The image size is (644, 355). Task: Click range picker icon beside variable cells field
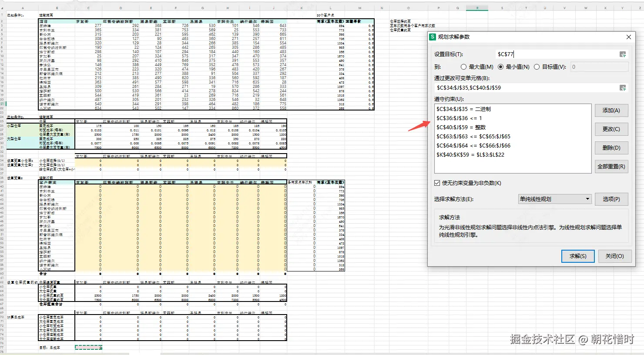[x=623, y=88]
